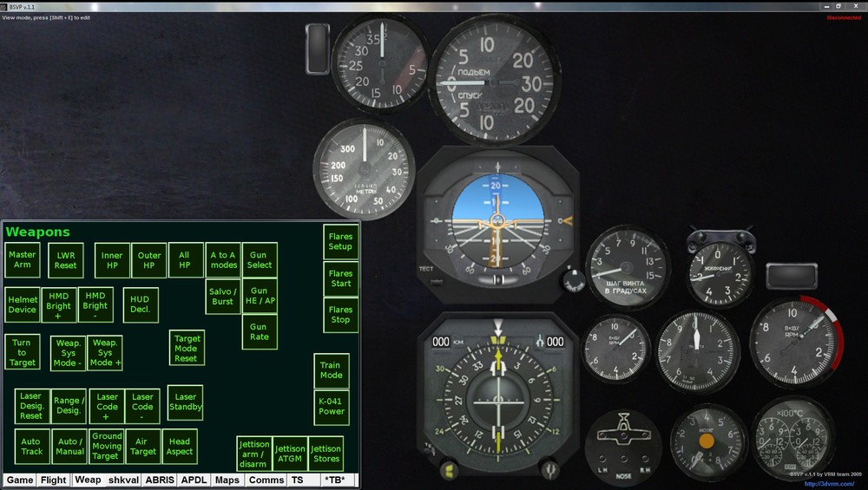This screenshot has height=490, width=868.
Task: Switch to the shkval tab
Action: [123, 480]
